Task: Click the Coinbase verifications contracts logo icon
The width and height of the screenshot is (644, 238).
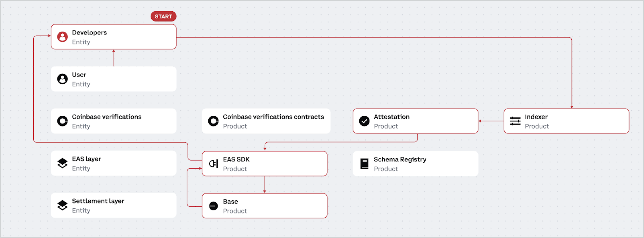Action: (214, 121)
